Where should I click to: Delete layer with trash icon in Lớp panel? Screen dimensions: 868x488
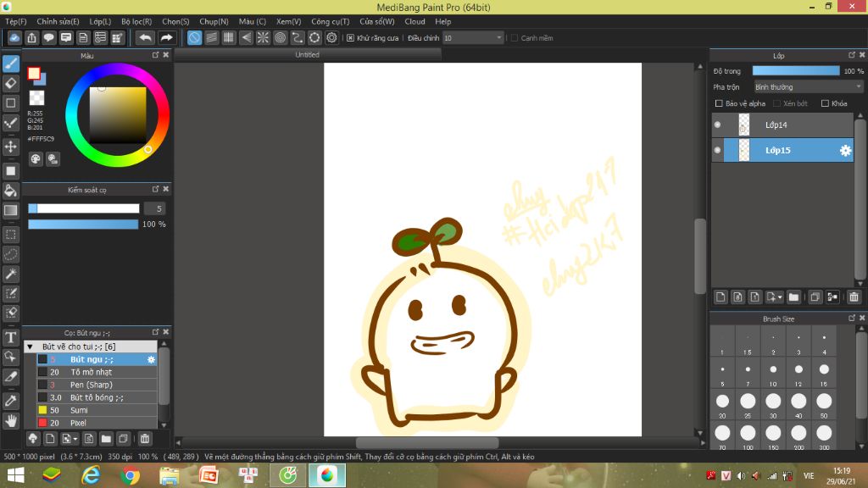click(854, 297)
